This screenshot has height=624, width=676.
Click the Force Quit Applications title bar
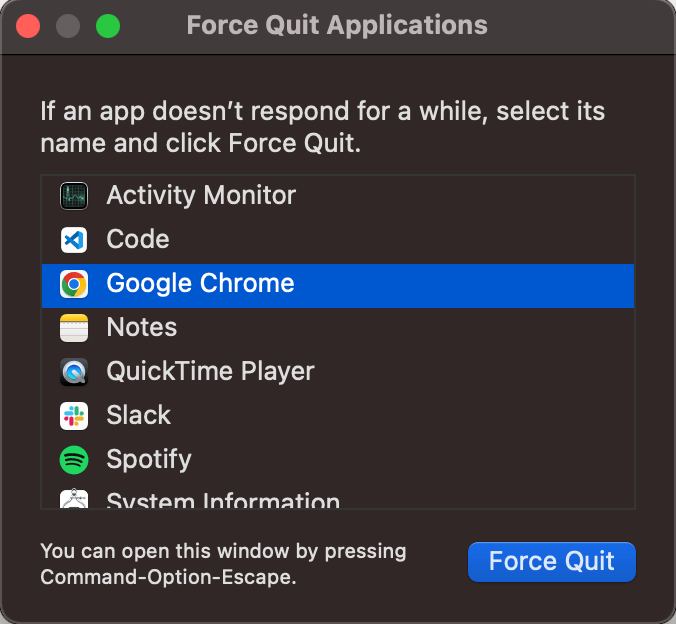pyautogui.click(x=338, y=27)
